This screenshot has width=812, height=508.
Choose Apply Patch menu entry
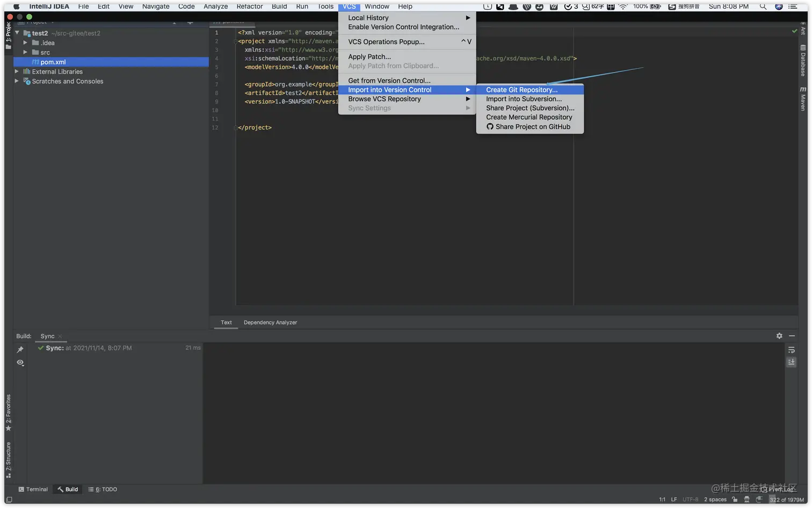tap(407, 57)
